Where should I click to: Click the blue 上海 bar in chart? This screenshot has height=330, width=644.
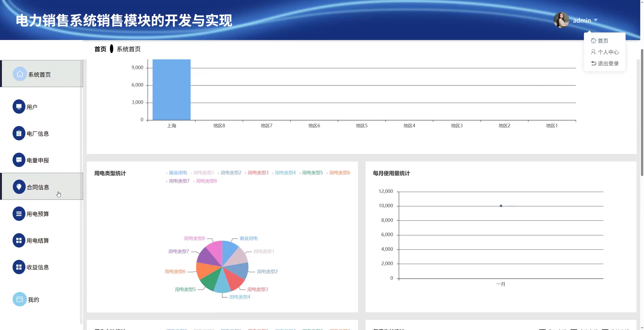pyautogui.click(x=172, y=90)
